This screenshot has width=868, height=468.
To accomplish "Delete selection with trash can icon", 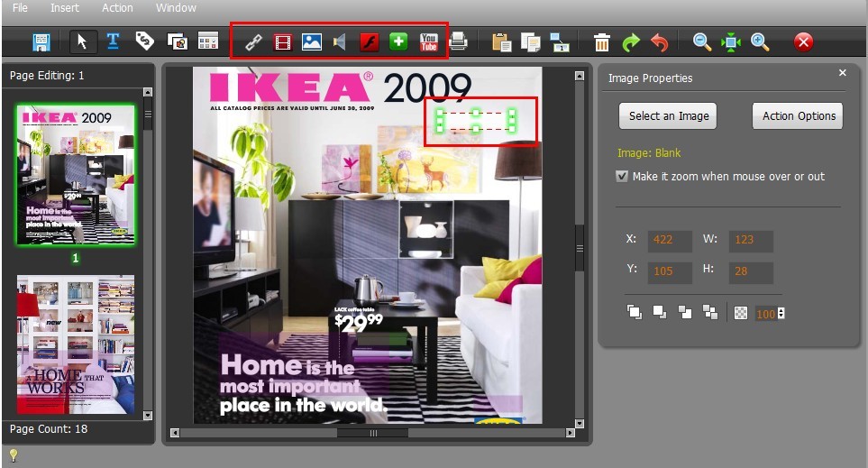I will (602, 42).
